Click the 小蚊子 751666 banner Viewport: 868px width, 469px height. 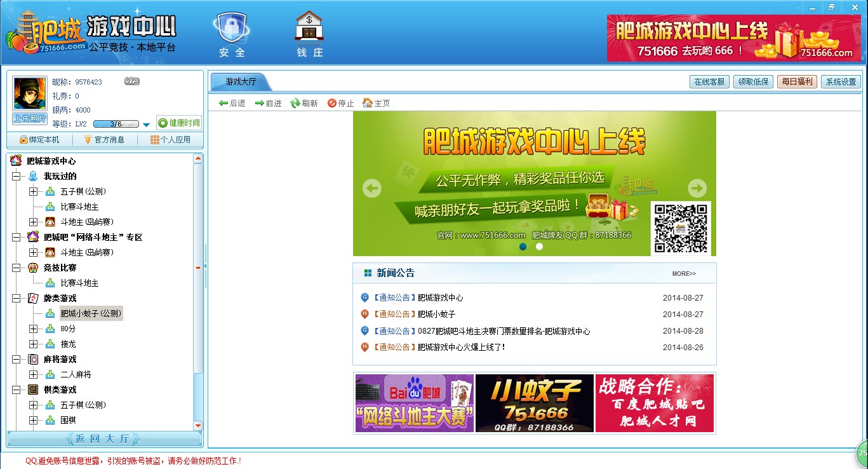pos(535,403)
